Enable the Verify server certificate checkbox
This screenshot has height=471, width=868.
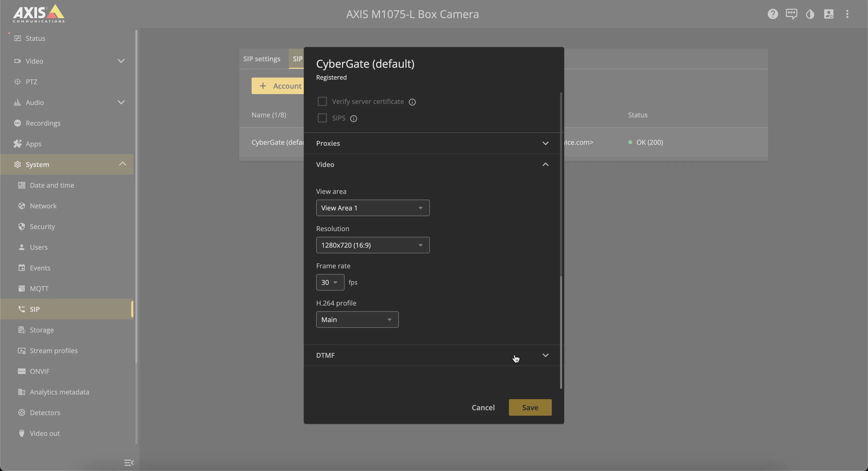[x=322, y=102]
